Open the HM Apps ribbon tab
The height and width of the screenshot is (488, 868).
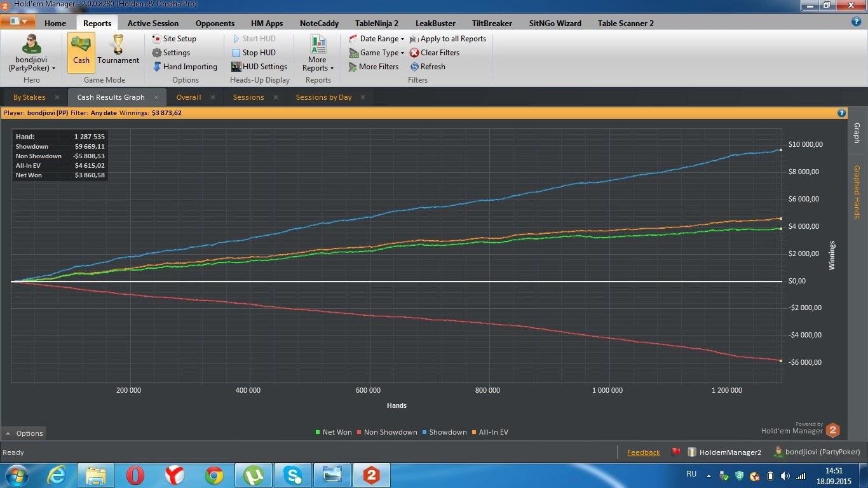(x=267, y=23)
